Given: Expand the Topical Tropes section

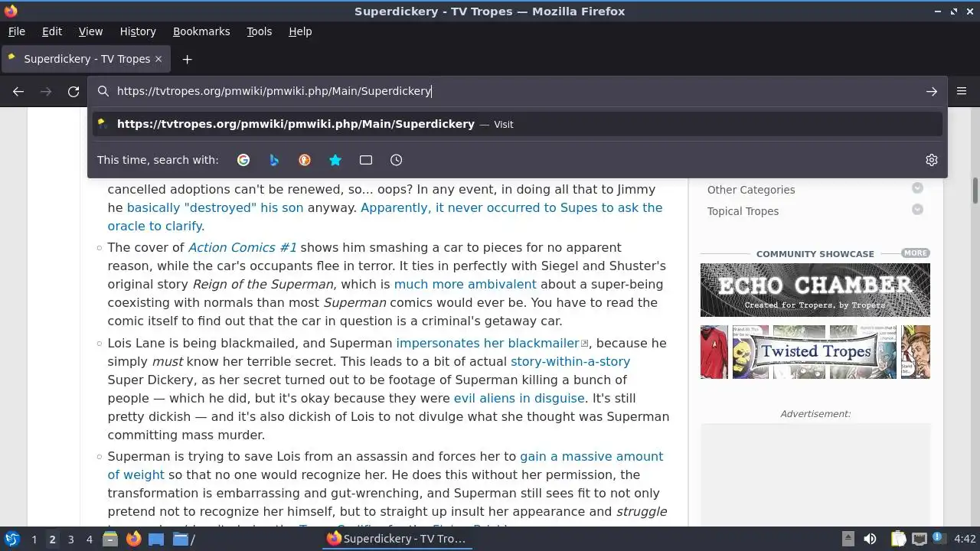Looking at the screenshot, I should click(917, 210).
